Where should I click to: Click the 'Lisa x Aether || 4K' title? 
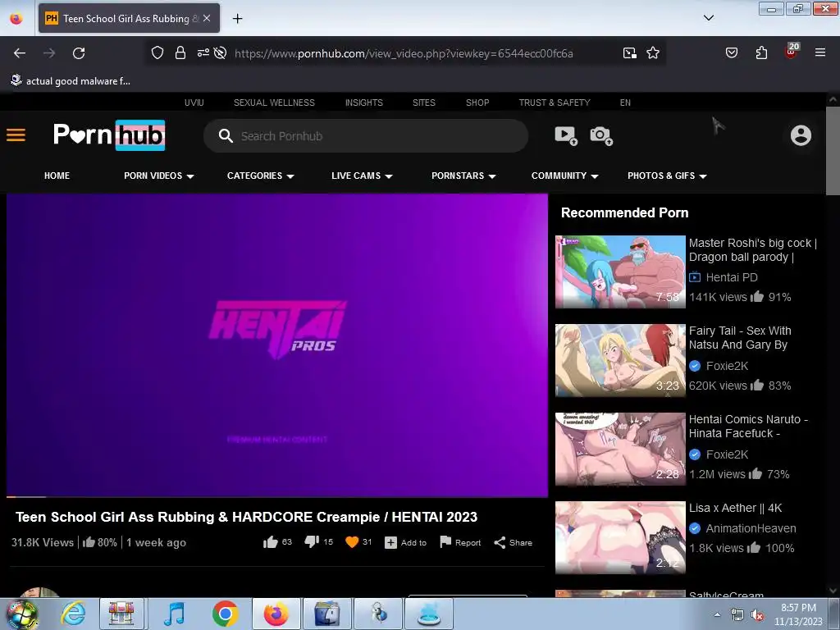[x=735, y=508]
